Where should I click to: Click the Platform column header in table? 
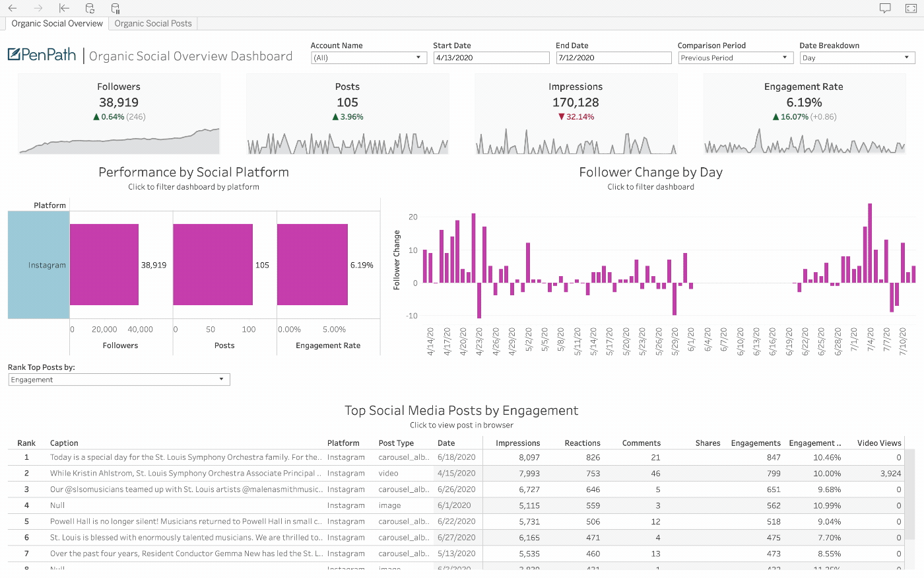343,443
